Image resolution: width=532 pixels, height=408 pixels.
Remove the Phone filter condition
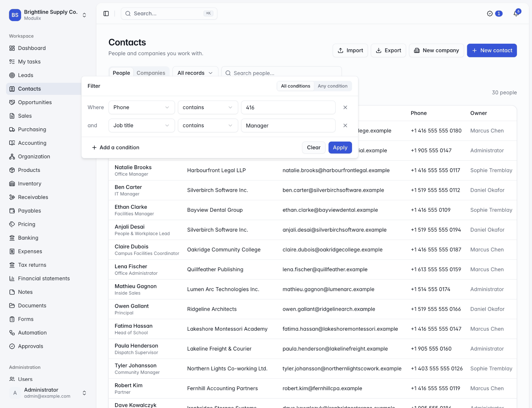345,107
